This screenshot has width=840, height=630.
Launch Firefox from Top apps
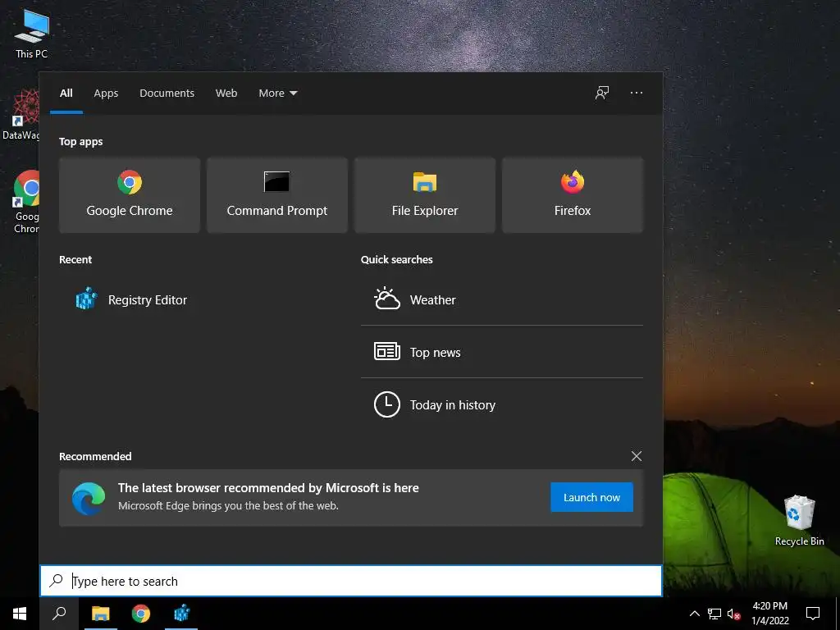click(572, 195)
